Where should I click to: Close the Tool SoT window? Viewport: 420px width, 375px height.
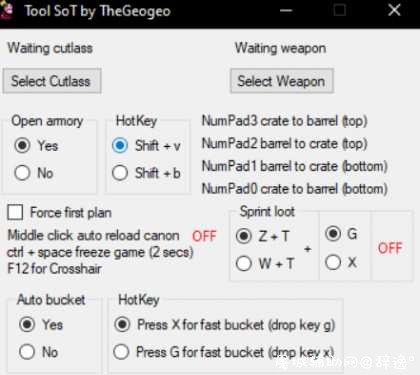pos(394,10)
